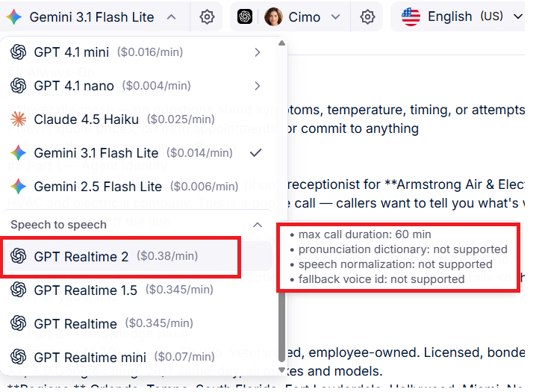Choose Claude 4.5 Haiku model
542x392 pixels.
[x=137, y=119]
